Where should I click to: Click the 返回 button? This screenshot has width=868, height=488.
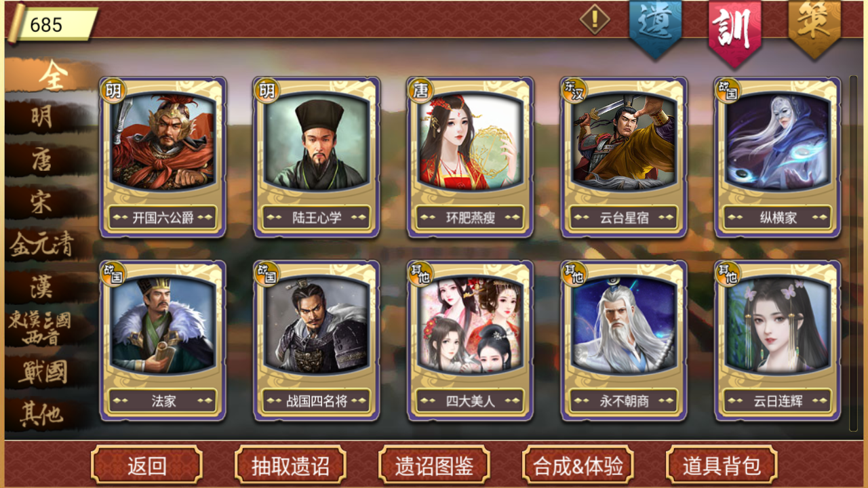[x=146, y=466]
